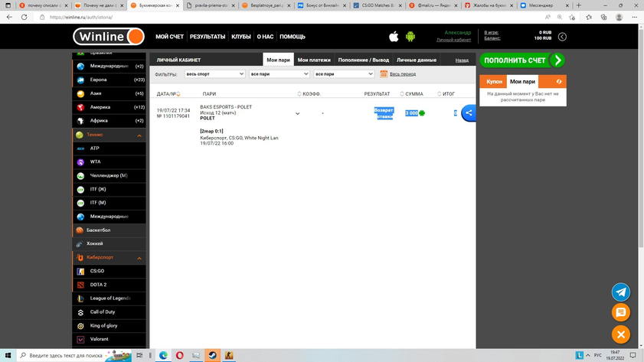Switch to Личные данные tab
The image size is (644, 362).
coord(416,60)
